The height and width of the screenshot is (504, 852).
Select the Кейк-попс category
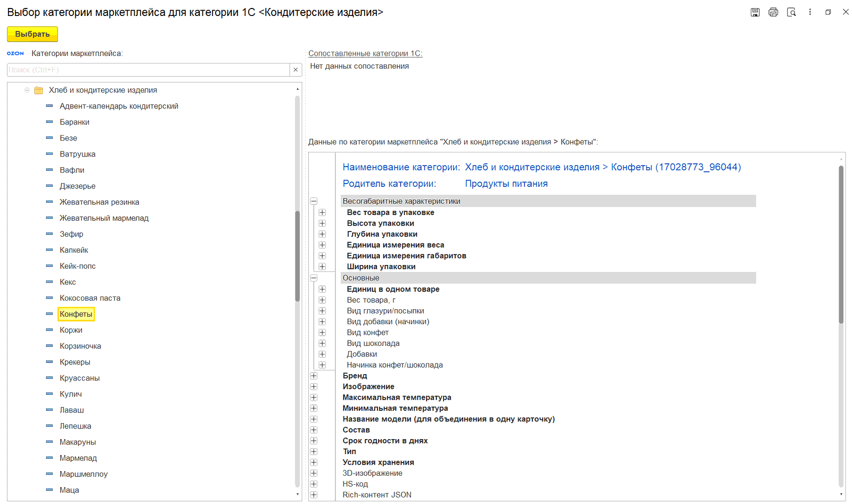pos(78,266)
